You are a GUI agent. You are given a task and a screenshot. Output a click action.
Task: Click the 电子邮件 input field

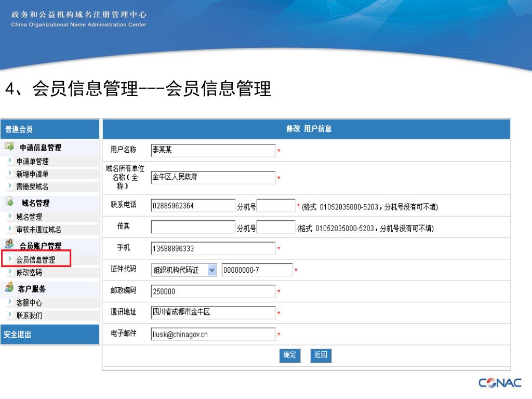coord(213,334)
